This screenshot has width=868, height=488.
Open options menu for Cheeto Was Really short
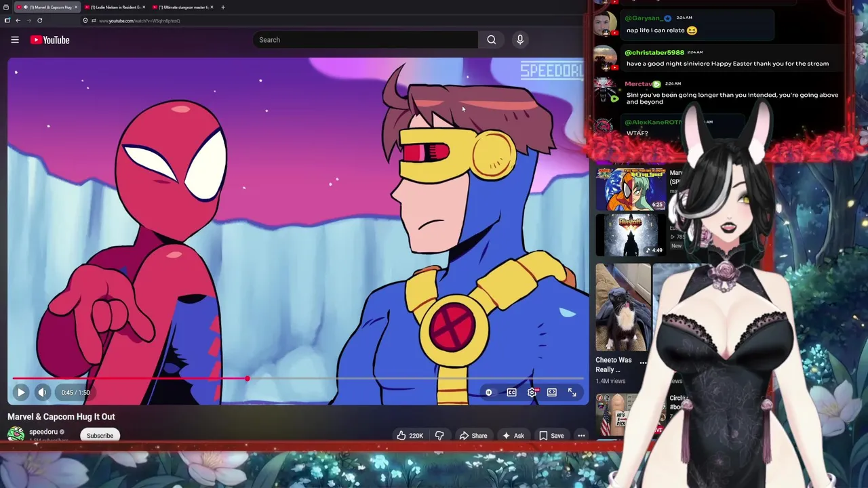643,363
